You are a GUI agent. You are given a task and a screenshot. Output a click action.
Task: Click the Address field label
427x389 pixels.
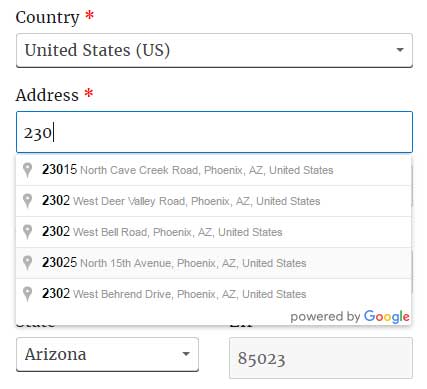47,95
